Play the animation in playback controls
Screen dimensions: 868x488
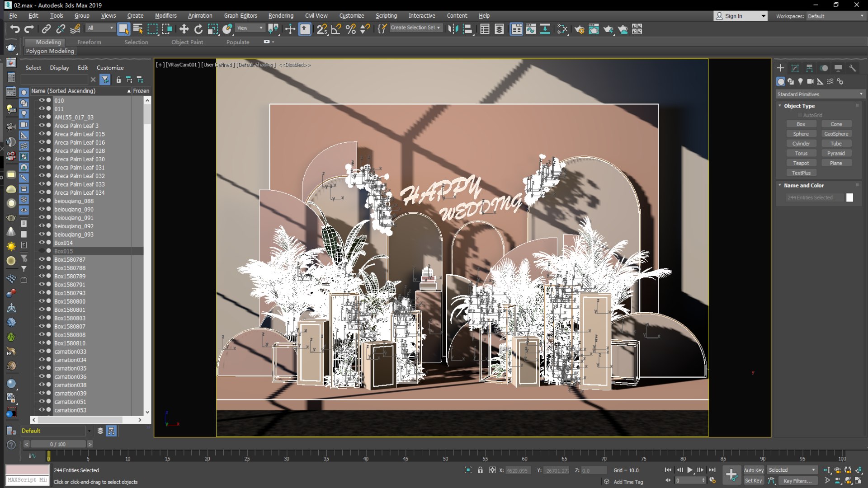pyautogui.click(x=690, y=470)
